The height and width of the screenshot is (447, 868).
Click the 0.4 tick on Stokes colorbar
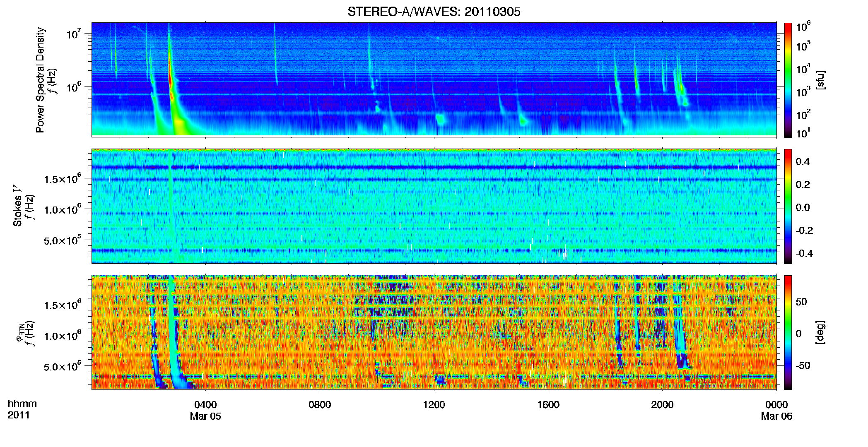point(803,162)
